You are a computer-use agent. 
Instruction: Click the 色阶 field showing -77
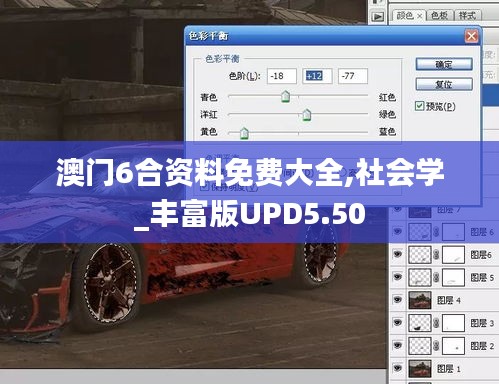tap(353, 76)
